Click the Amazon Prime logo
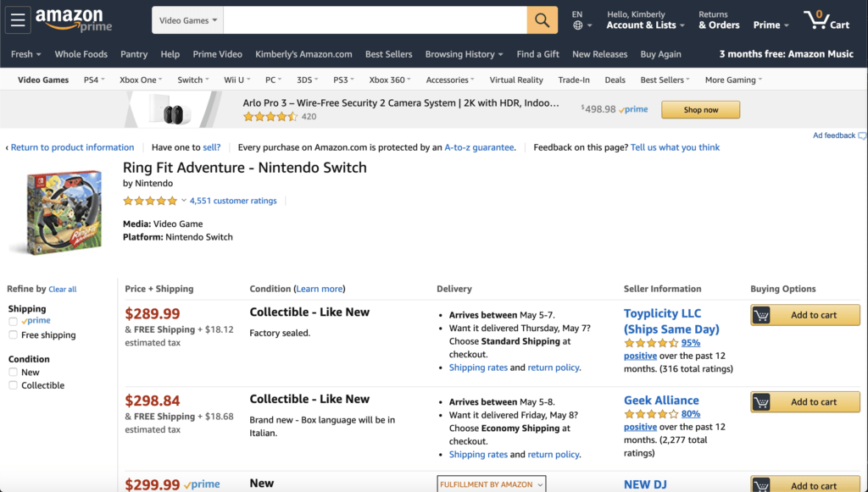 click(x=73, y=19)
